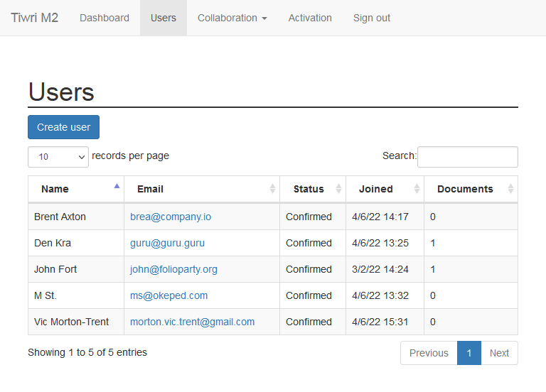Click Sign out in navigation
The height and width of the screenshot is (392, 546).
pyautogui.click(x=372, y=18)
